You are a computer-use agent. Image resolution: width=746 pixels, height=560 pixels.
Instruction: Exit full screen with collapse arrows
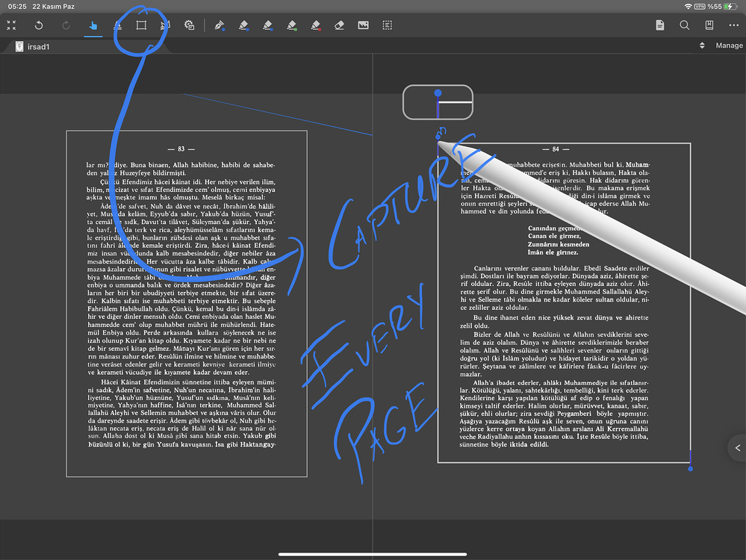coord(11,25)
